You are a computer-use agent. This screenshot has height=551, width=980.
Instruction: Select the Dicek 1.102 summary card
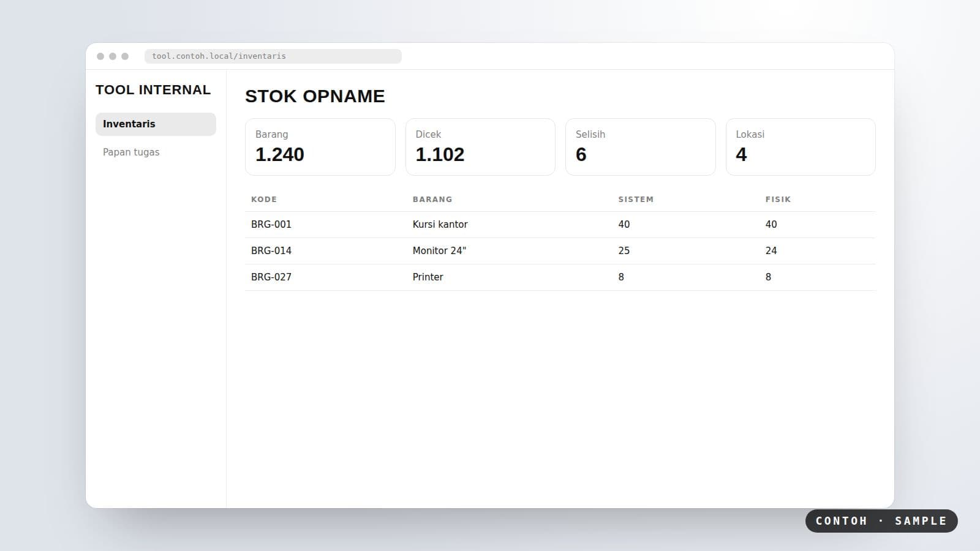point(480,147)
